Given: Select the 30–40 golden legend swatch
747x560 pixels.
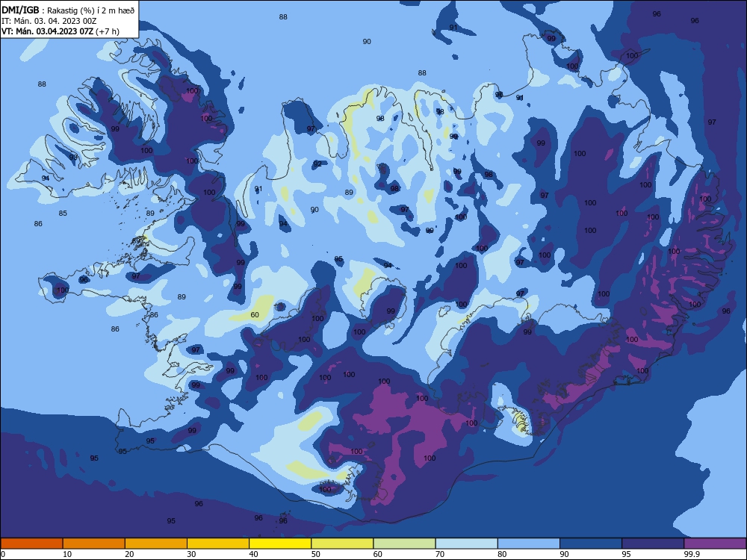Looking at the screenshot, I should 218,544.
